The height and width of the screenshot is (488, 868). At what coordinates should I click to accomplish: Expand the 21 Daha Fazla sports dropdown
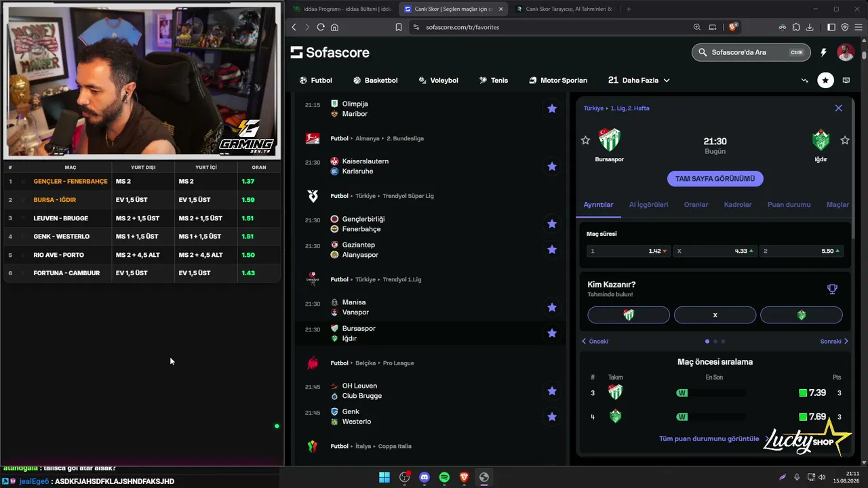[639, 80]
